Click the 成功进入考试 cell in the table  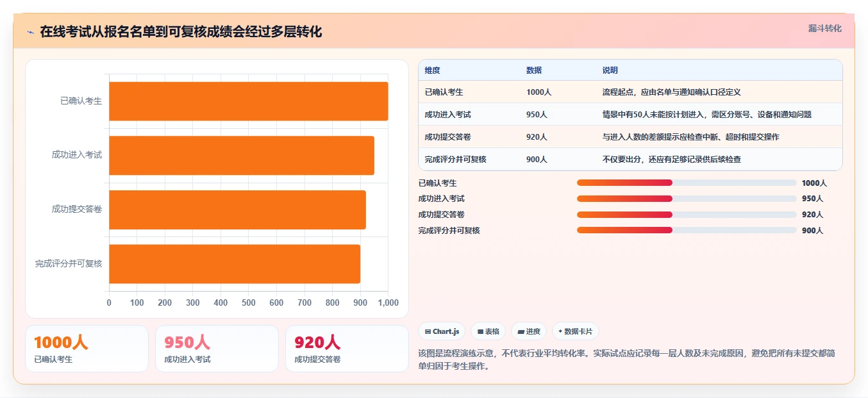point(447,115)
